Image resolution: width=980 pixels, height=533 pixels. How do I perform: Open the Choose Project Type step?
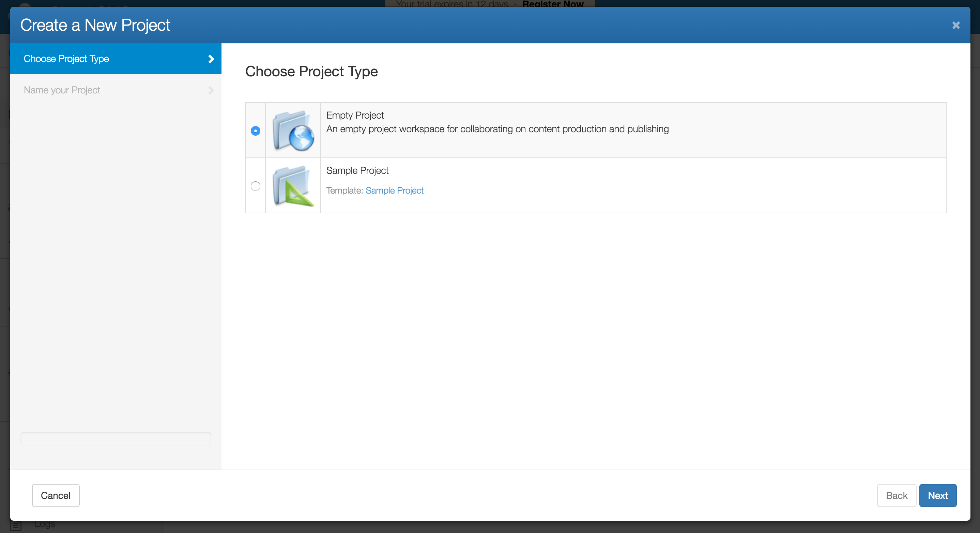[x=66, y=59]
